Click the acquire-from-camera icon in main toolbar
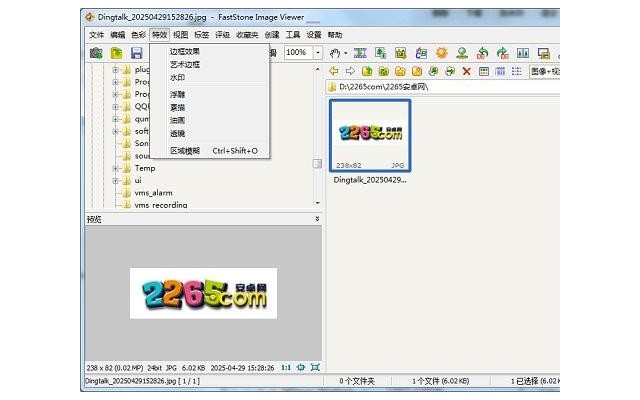640x400 pixels. coord(96,53)
